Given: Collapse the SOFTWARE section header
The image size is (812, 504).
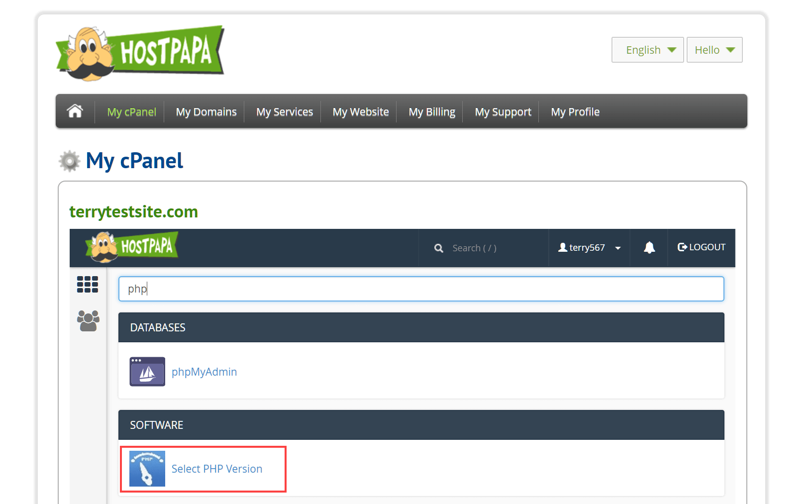Looking at the screenshot, I should (x=421, y=425).
